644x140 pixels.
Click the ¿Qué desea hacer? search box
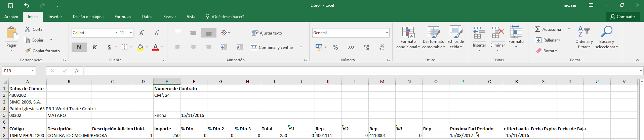(x=225, y=17)
